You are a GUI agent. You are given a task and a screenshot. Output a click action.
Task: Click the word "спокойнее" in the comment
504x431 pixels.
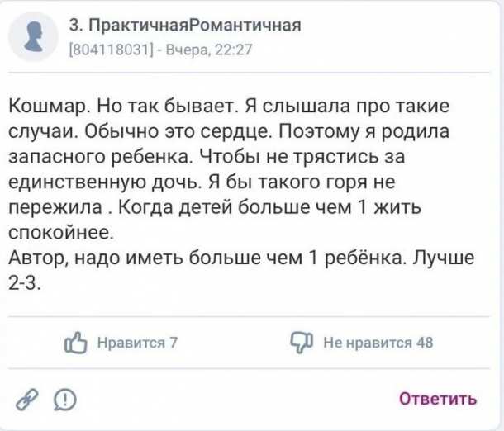[x=64, y=232]
